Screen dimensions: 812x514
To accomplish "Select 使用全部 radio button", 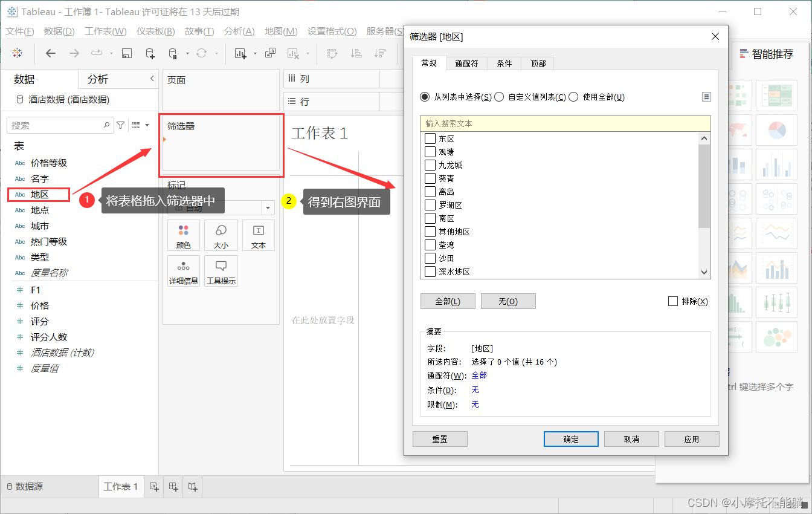I will 573,97.
